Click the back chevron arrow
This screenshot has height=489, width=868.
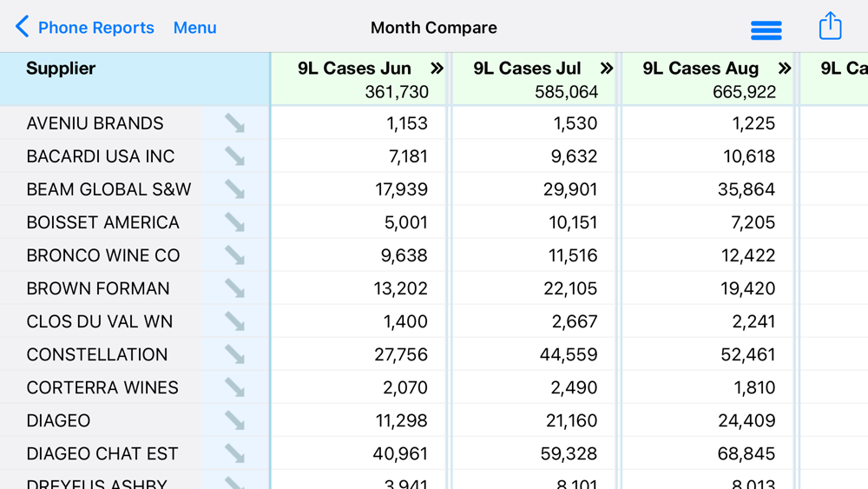tap(22, 27)
